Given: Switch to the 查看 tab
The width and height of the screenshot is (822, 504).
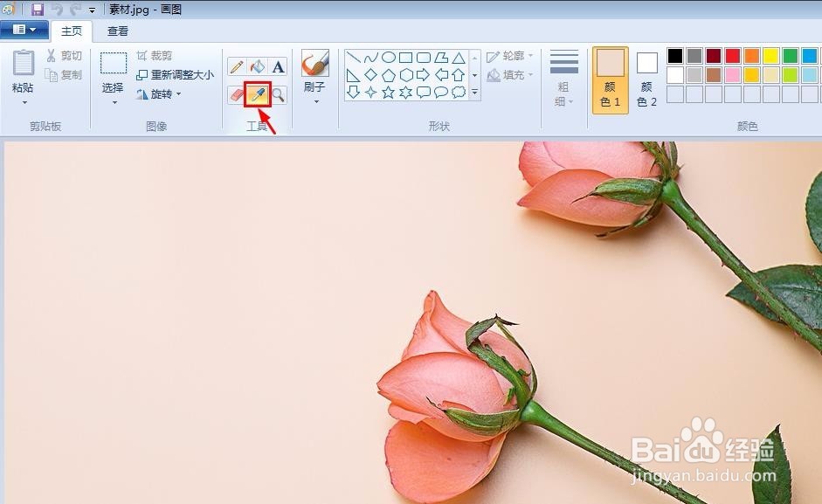Looking at the screenshot, I should 118,31.
